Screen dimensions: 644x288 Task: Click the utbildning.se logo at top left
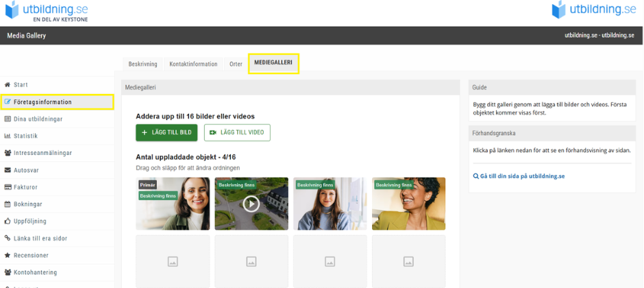coord(47,12)
